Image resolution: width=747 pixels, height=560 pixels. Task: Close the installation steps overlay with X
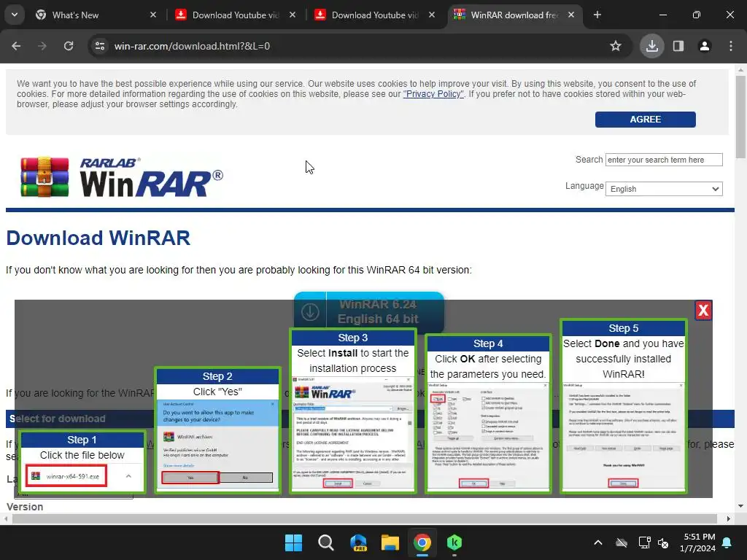pyautogui.click(x=703, y=311)
